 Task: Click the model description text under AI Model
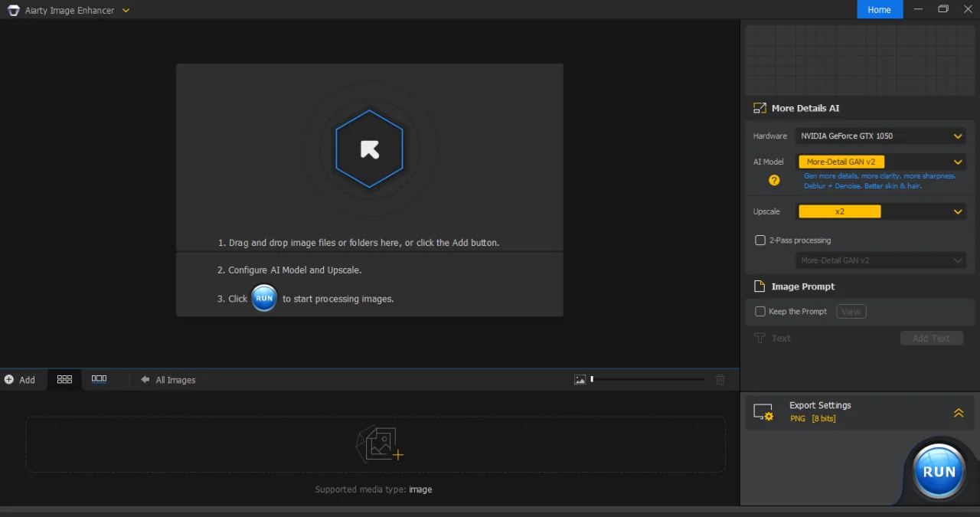point(880,181)
